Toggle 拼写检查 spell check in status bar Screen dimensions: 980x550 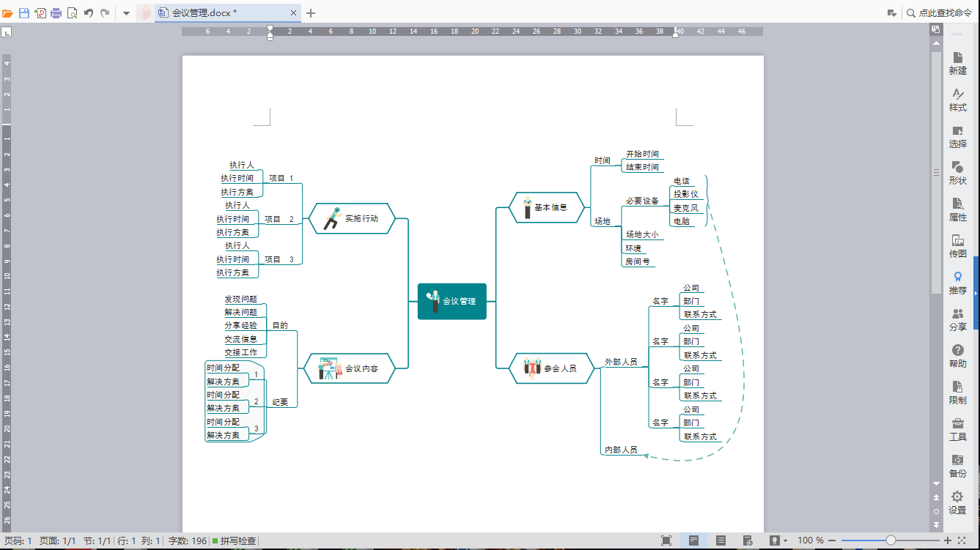point(235,541)
